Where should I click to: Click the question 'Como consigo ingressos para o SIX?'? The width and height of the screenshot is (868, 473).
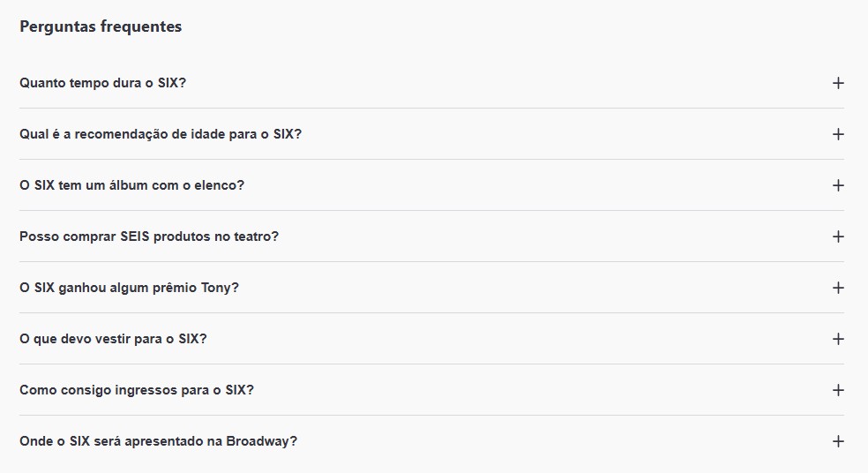137,390
